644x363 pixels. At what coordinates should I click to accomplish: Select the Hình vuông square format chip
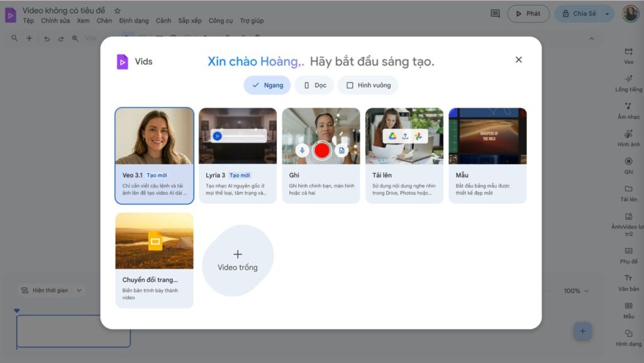pyautogui.click(x=368, y=85)
